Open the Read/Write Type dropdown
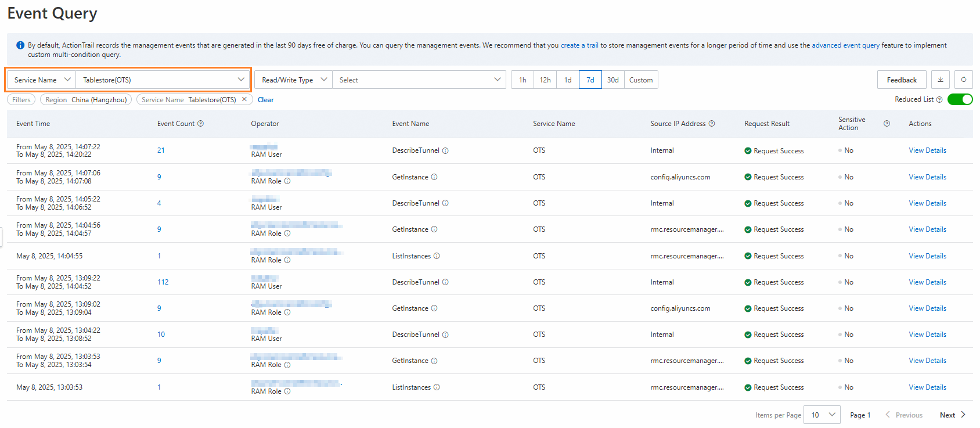 294,80
